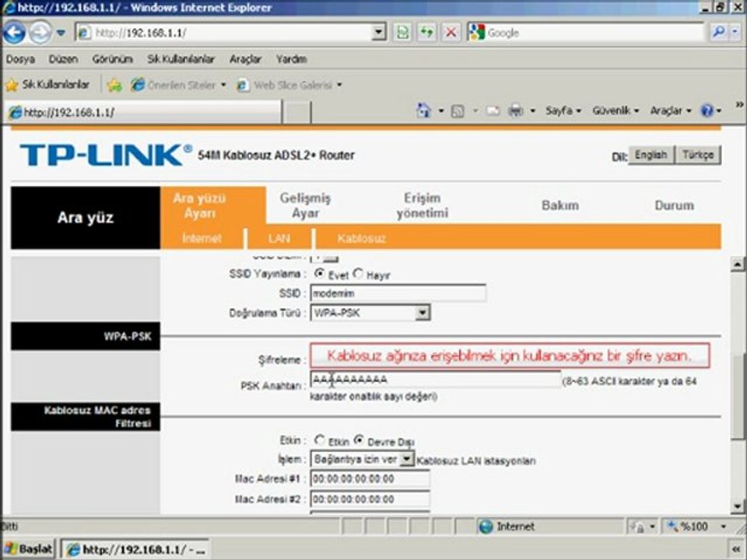This screenshot has height=560, width=747.
Task: Click the Sık Kullanılanlar star button
Action: pos(47,85)
